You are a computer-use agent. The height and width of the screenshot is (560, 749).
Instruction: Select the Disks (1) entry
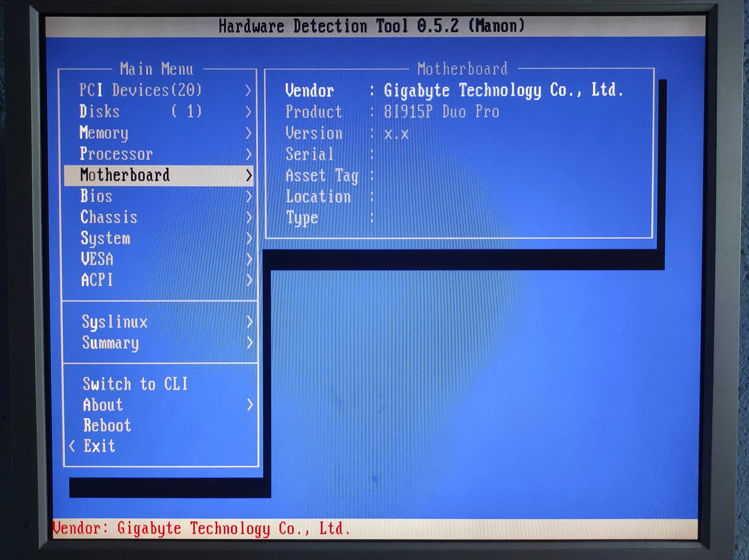click(159, 111)
